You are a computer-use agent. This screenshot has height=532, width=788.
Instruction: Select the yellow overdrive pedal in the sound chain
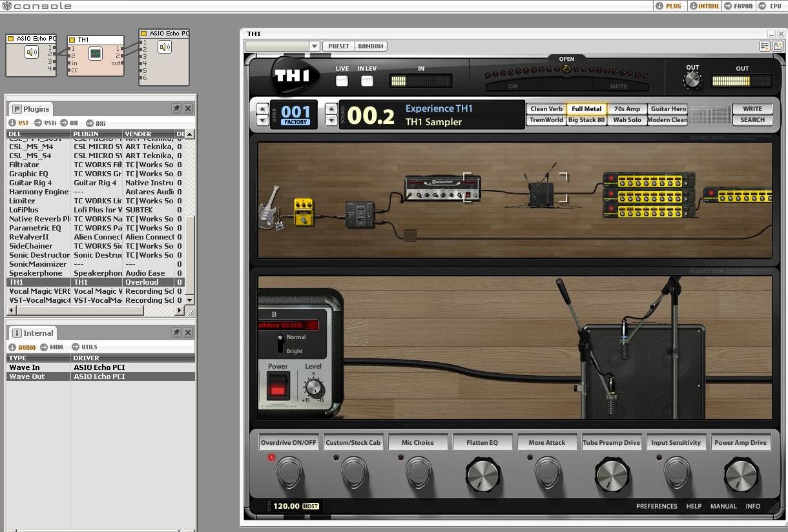pyautogui.click(x=304, y=212)
